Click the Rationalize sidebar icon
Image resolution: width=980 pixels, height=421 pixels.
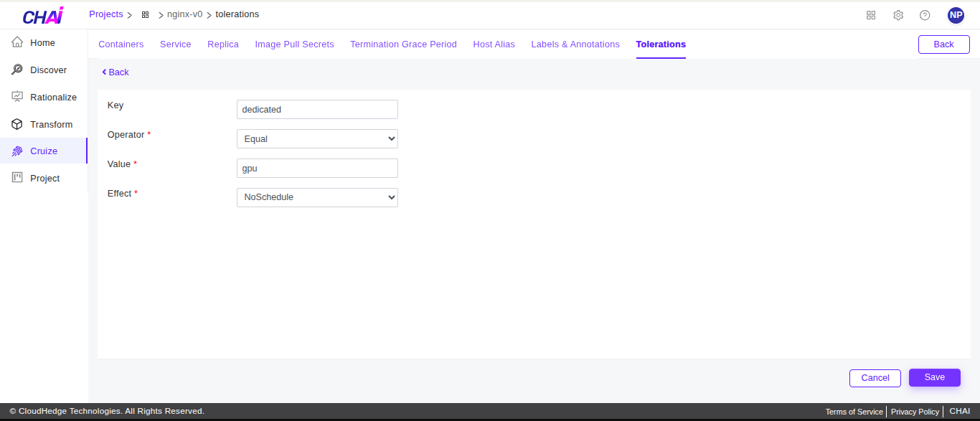18,97
